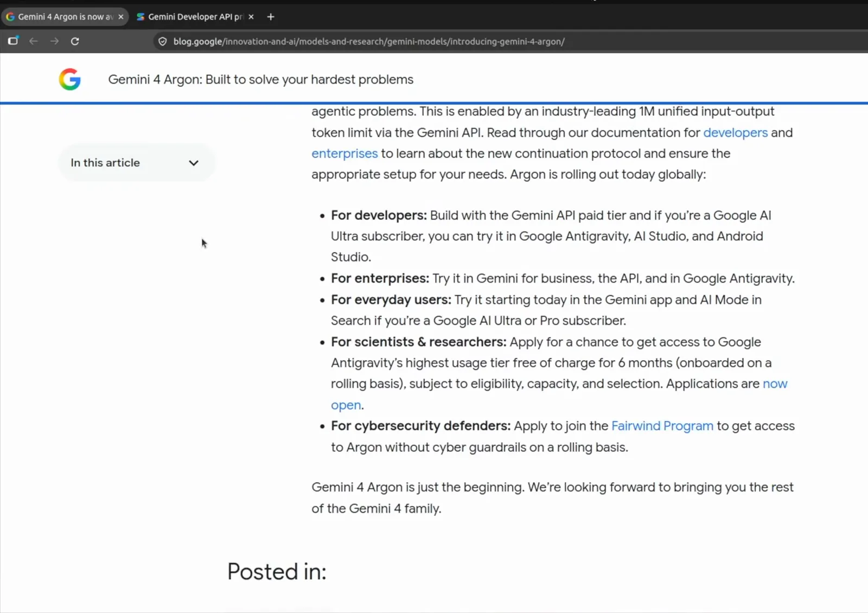Open a new tab with the plus icon

tap(271, 17)
